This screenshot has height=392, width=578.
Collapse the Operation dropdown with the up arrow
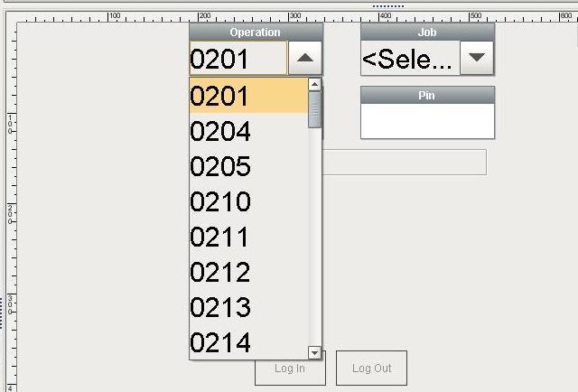click(x=305, y=58)
